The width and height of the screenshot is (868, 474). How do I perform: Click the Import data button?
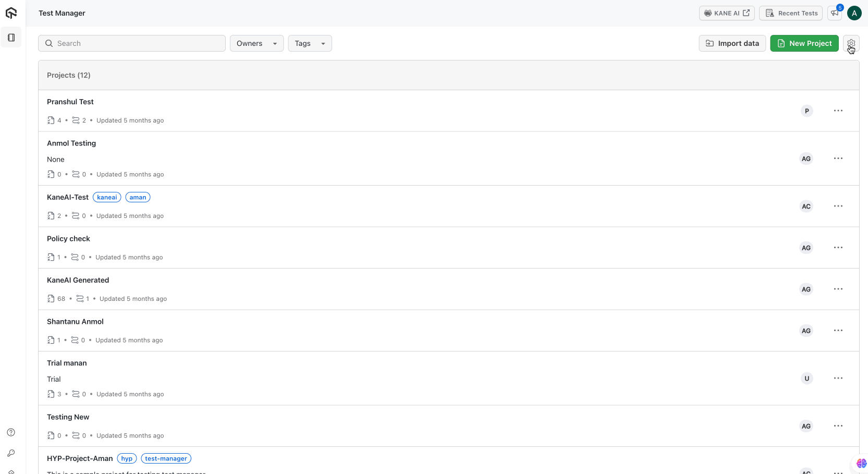(732, 43)
